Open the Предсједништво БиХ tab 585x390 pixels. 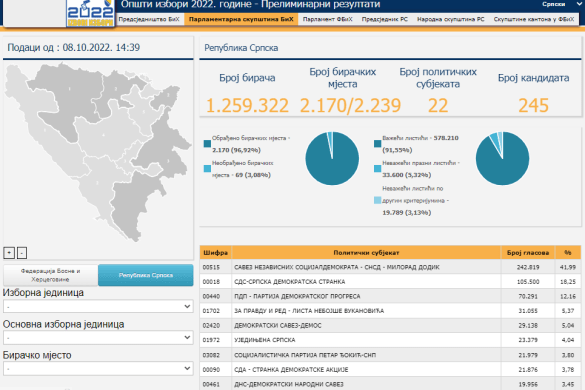pos(149,19)
